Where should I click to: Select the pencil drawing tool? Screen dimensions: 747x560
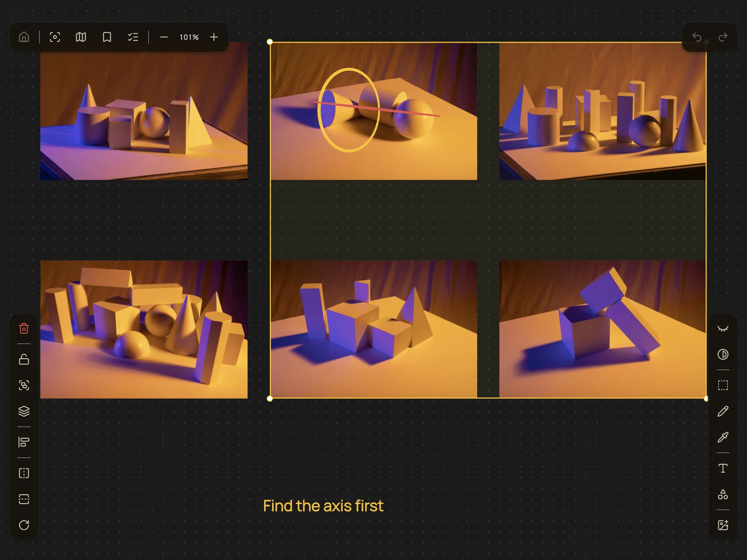point(723,411)
